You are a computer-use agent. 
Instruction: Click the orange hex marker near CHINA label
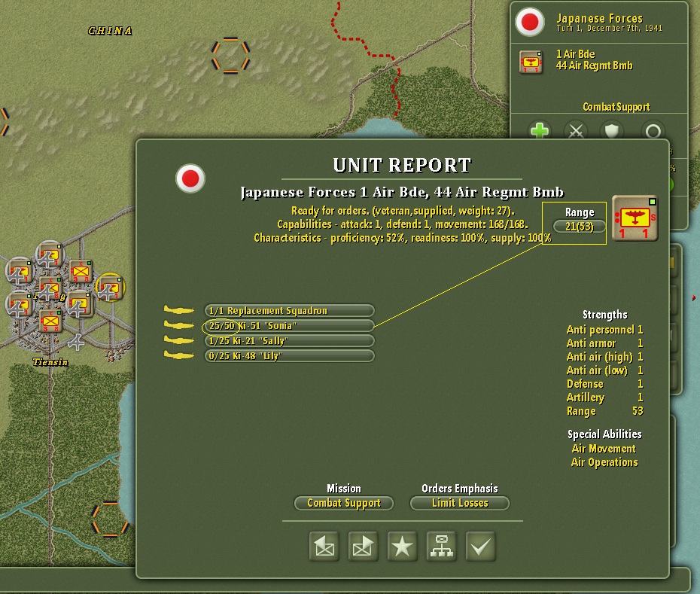click(x=230, y=55)
